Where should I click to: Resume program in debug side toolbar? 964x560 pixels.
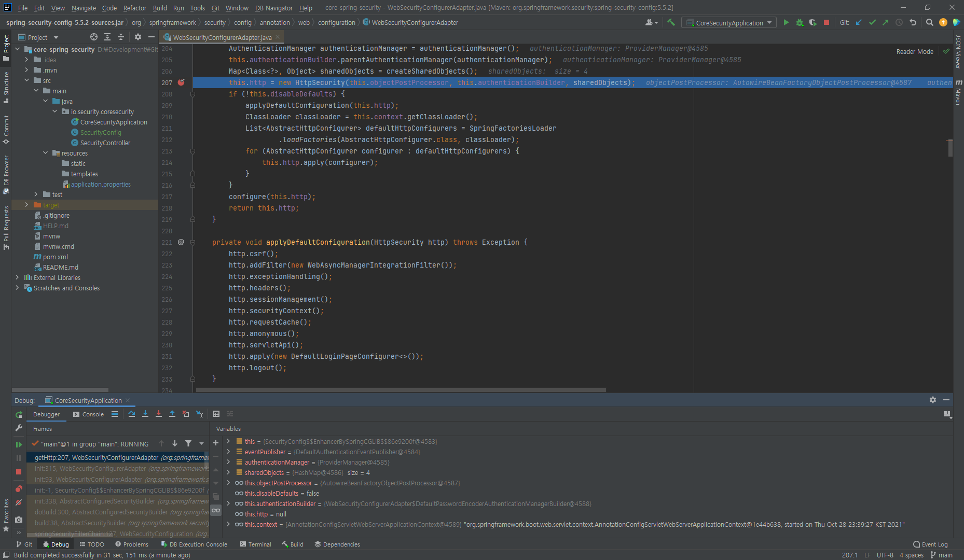click(x=19, y=444)
